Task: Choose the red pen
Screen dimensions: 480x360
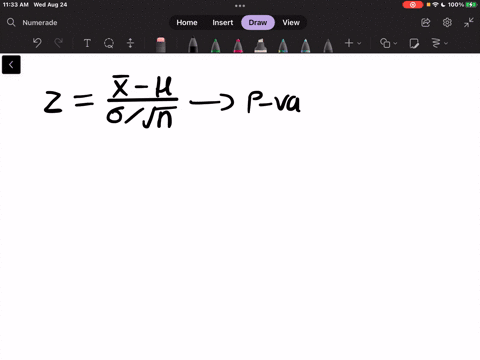Action: (238, 45)
